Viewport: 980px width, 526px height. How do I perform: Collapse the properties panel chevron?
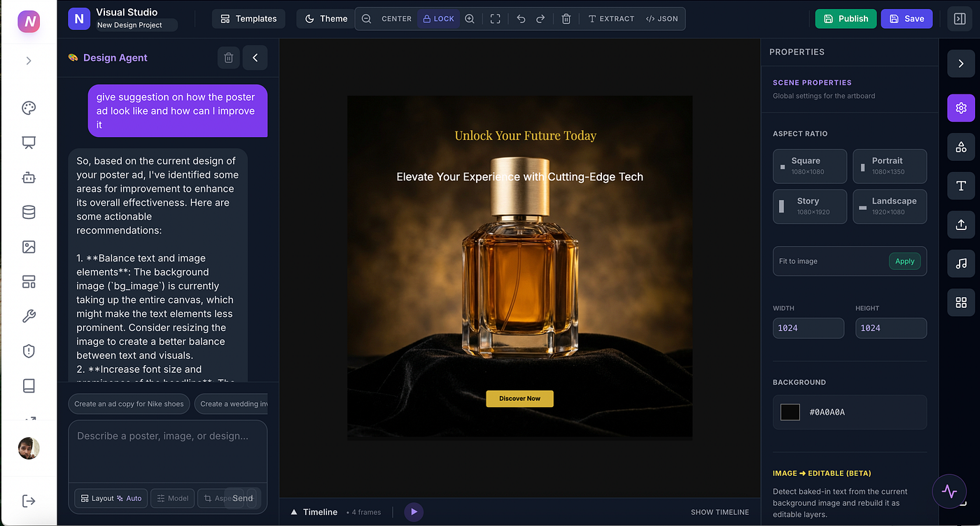point(961,64)
